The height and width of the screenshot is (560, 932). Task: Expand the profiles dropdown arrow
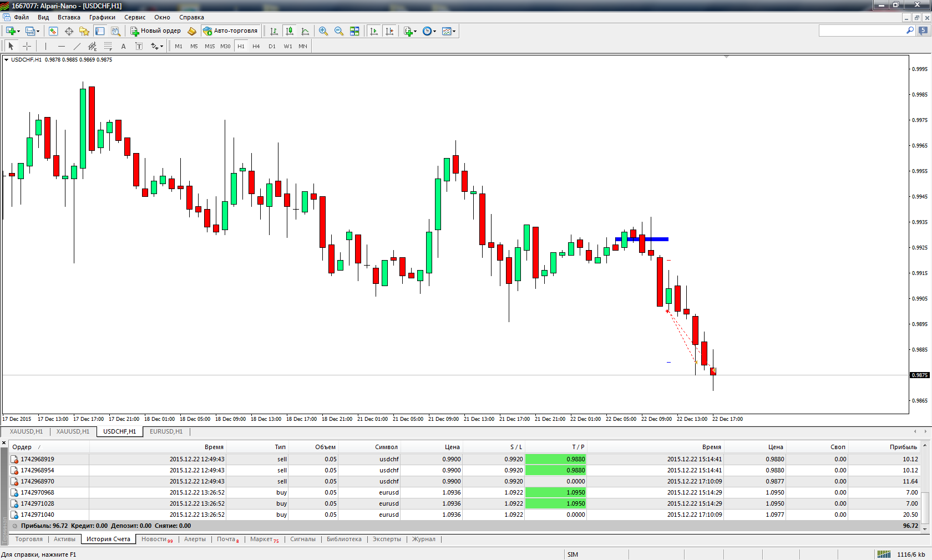point(38,32)
